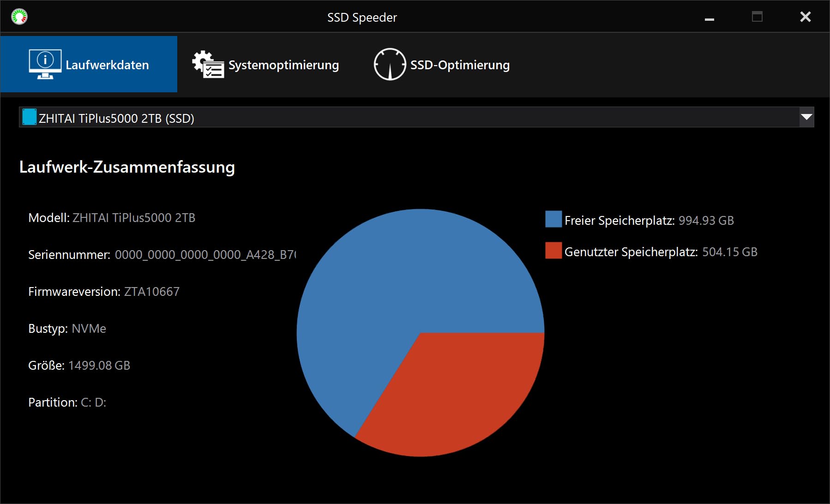Select the ZHITAI TiPlus5000 2TB (SSD) drive field
Viewport: 830px width, 504px height.
[x=416, y=117]
